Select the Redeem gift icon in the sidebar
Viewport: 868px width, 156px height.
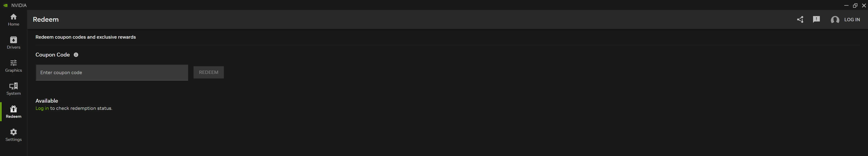[14, 109]
